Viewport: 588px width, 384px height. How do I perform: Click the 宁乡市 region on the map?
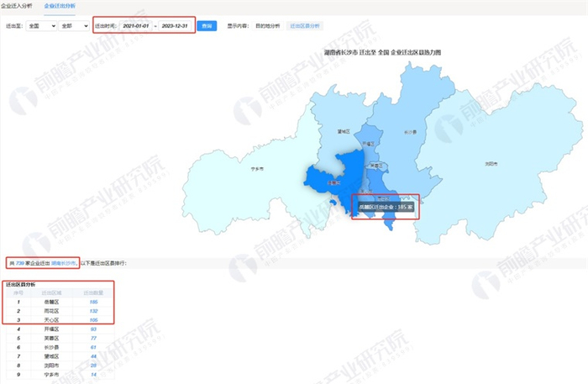257,169
